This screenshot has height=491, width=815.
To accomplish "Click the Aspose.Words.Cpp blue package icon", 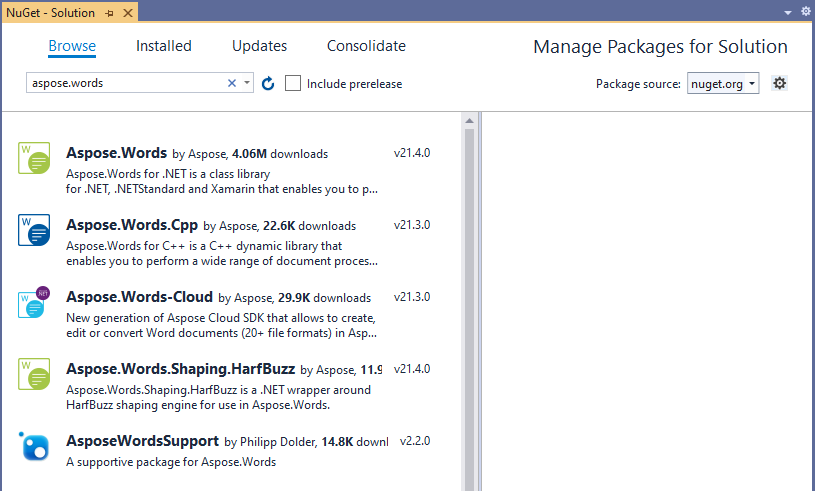I will pos(34,230).
